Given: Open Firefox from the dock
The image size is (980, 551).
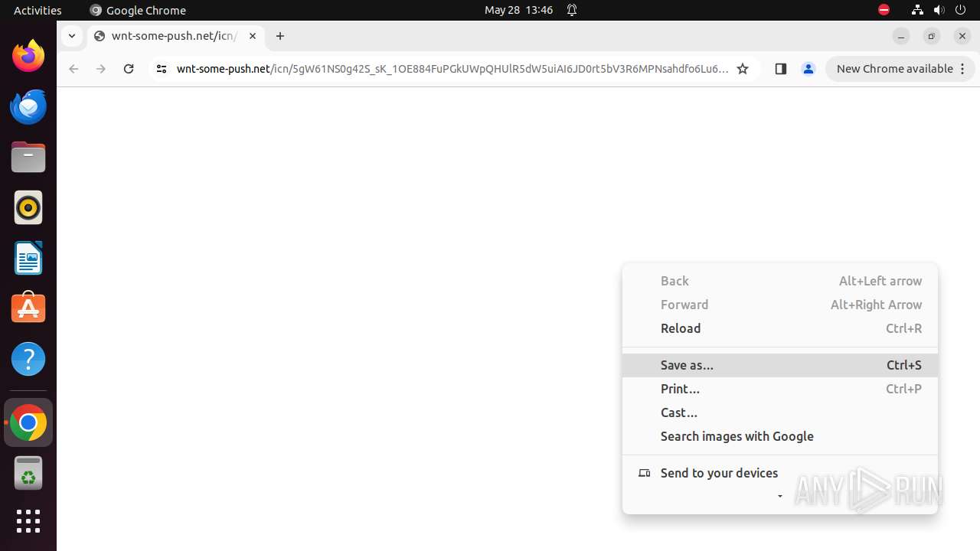Looking at the screenshot, I should pyautogui.click(x=28, y=56).
